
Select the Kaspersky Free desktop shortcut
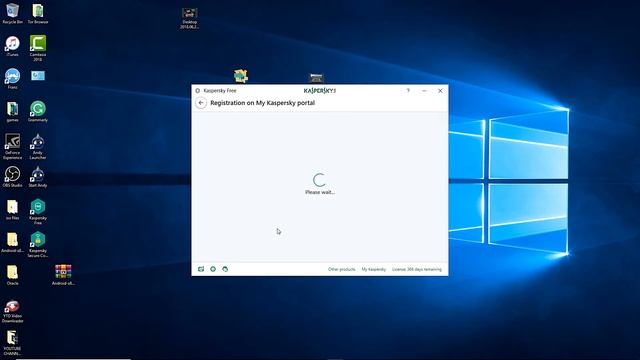38,211
